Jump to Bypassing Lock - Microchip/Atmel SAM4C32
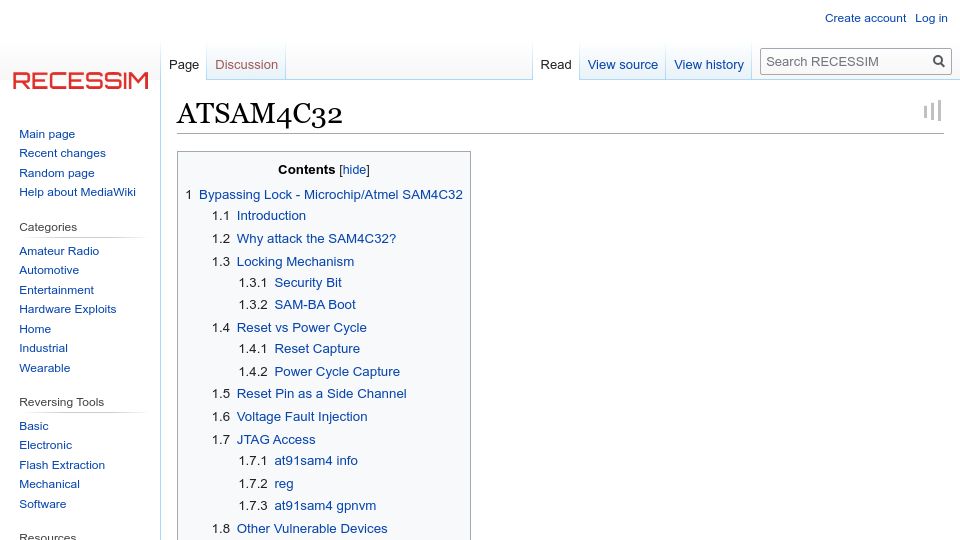Screen dimensions: 960x540 (x=331, y=195)
